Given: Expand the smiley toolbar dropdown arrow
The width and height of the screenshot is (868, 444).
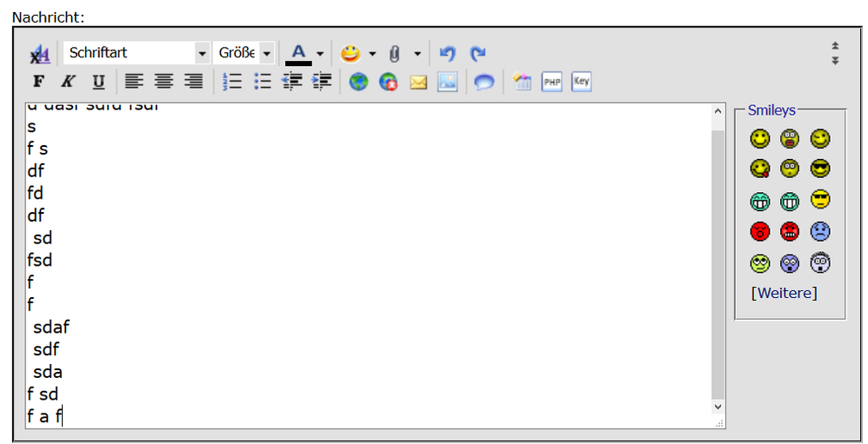Looking at the screenshot, I should [x=372, y=54].
